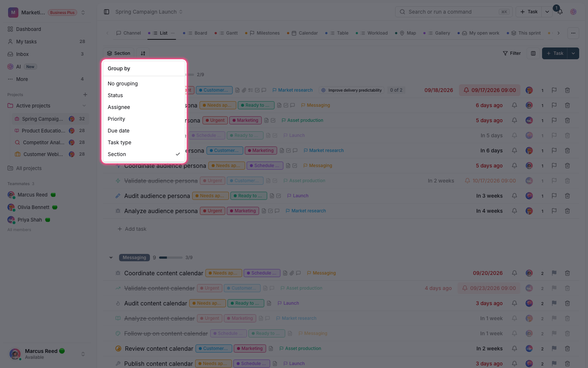Click the sort order icon beside Section
The width and height of the screenshot is (588, 368).
coord(143,53)
